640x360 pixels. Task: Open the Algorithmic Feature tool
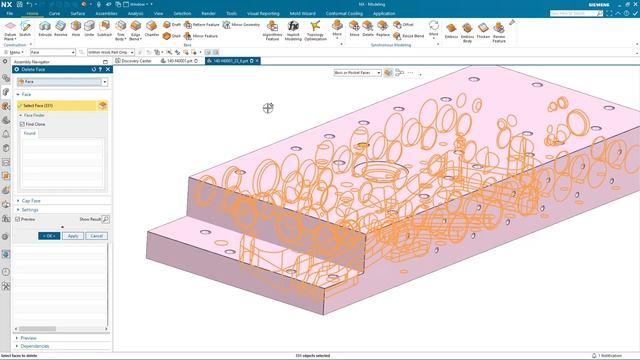coord(272,31)
